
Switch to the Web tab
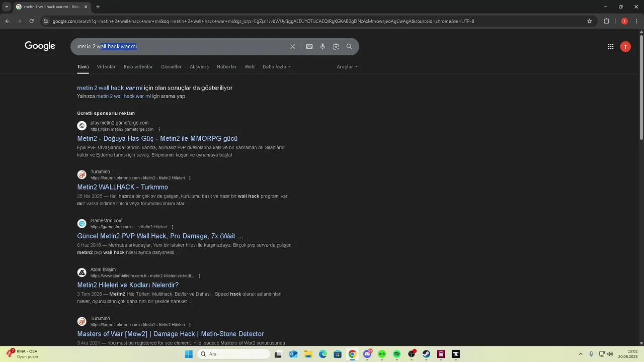pos(250,67)
